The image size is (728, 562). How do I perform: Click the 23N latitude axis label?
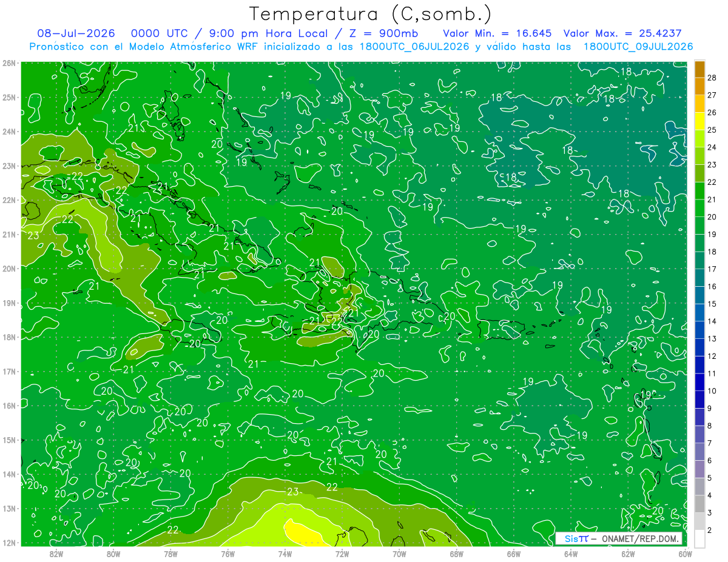[8, 166]
